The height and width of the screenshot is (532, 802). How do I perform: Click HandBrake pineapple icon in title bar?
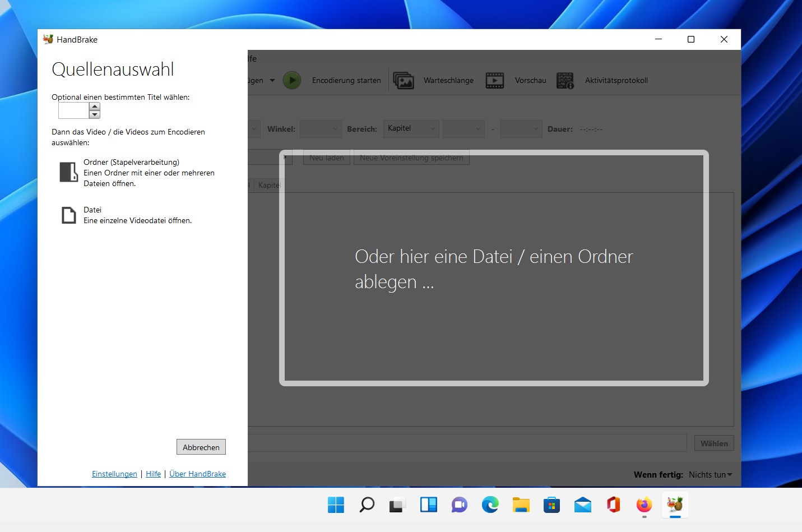click(x=48, y=39)
